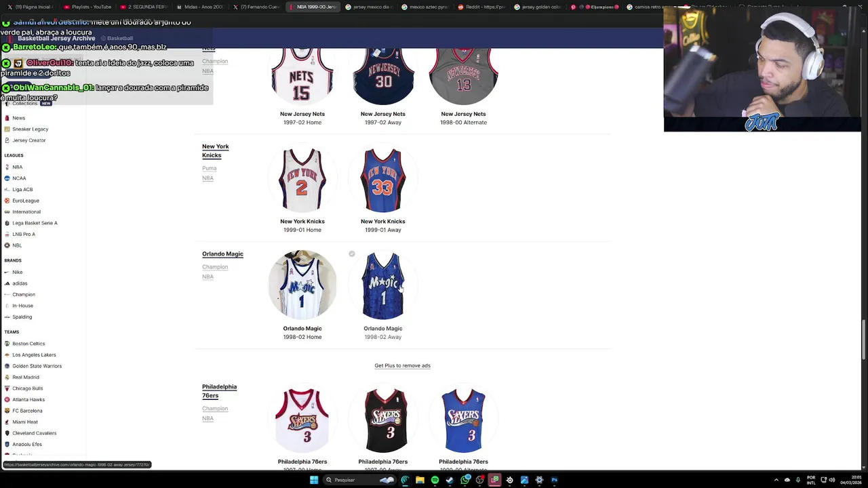Image resolution: width=868 pixels, height=488 pixels.
Task: Select Liga ACB league
Action: click(x=18, y=189)
